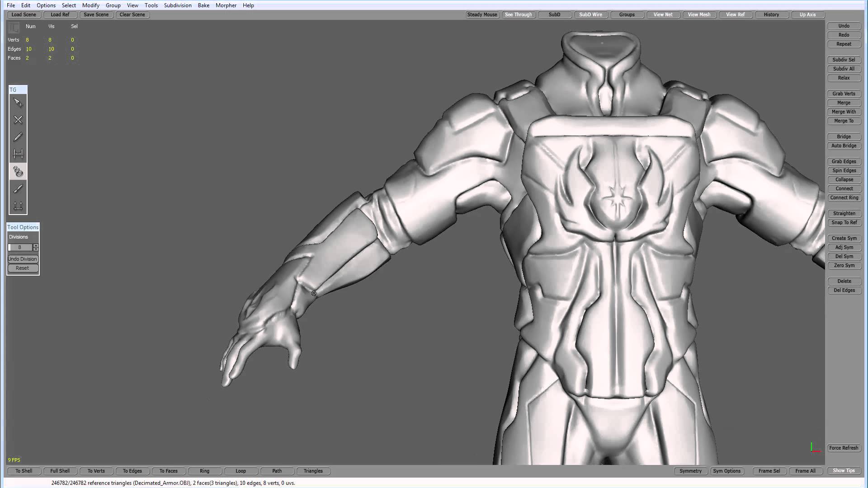Image resolution: width=868 pixels, height=488 pixels.
Task: Open the Morpher menu
Action: click(x=226, y=5)
